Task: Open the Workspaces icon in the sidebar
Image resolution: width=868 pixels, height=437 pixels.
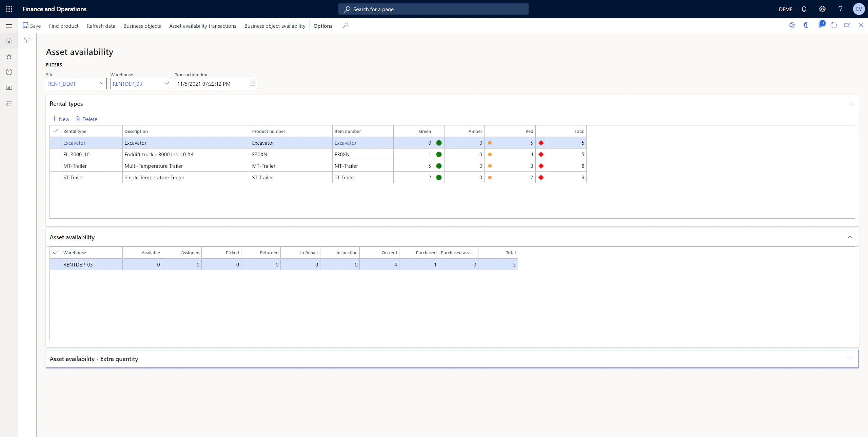Action: click(x=9, y=87)
